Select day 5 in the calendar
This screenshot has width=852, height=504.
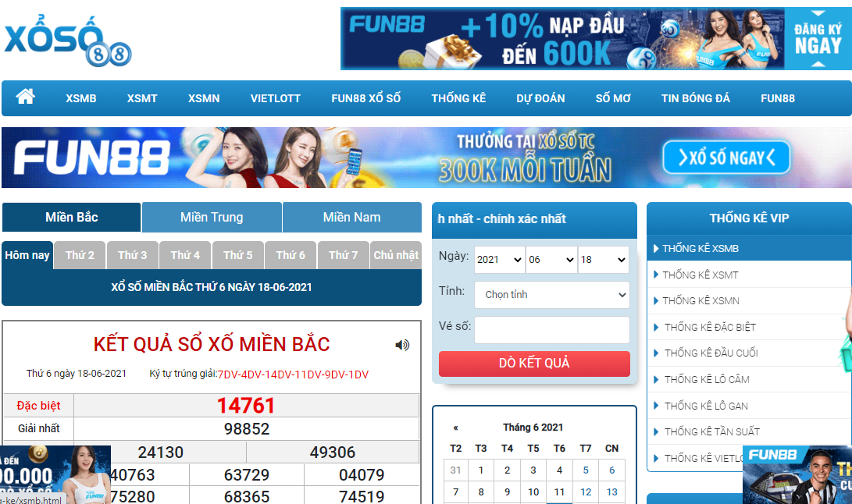pyautogui.click(x=586, y=470)
